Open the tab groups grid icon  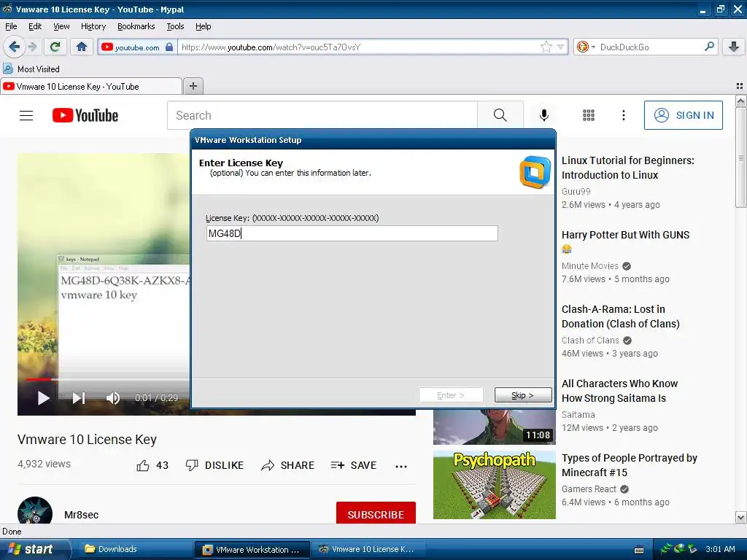pos(740,86)
